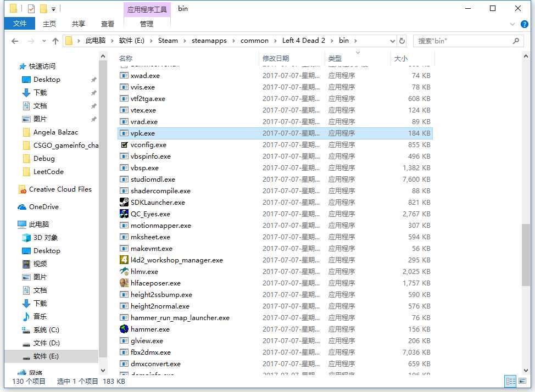Click the hlfaceposer.exe face icon
The width and height of the screenshot is (535, 392).
pos(124,283)
